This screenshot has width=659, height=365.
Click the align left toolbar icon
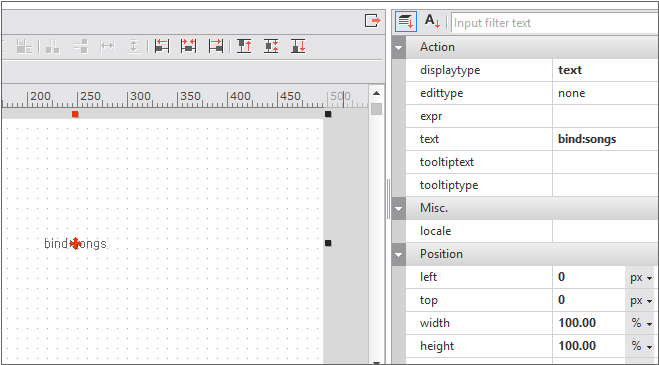tap(162, 46)
